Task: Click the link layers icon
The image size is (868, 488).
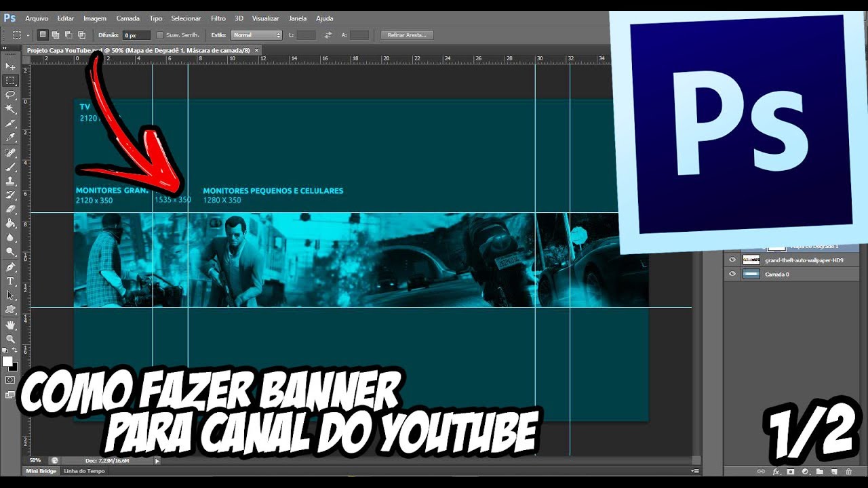Action: [x=761, y=471]
